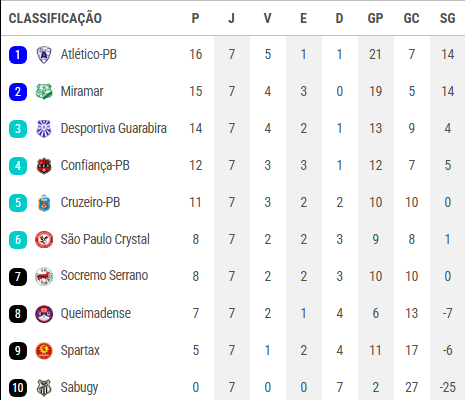Select the Spartax team name
Image resolution: width=465 pixels, height=400 pixels.
click(x=80, y=351)
